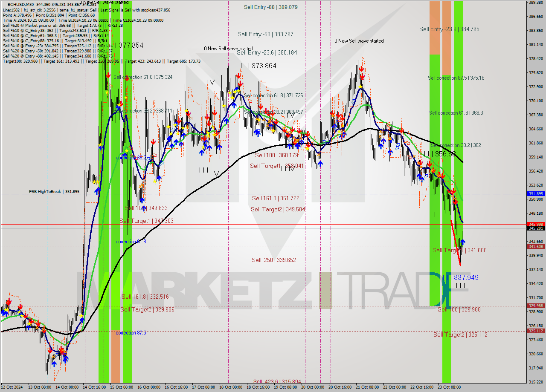Click the 'Sell Target2 | 325.112' label
The width and height of the screenshot is (546, 392).
(460, 334)
